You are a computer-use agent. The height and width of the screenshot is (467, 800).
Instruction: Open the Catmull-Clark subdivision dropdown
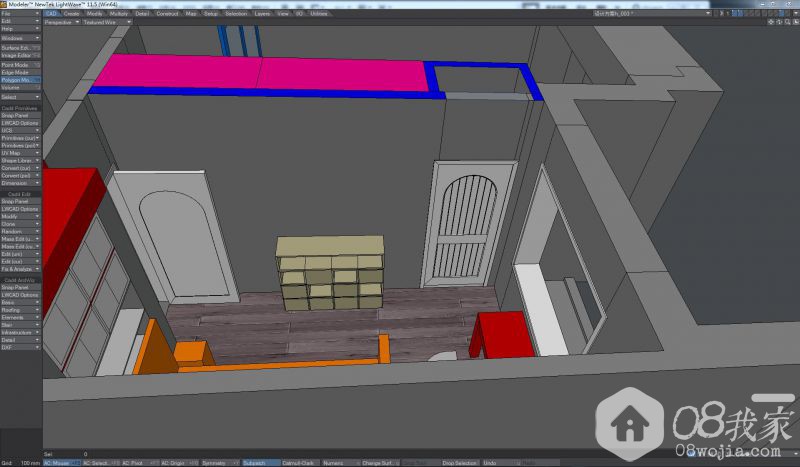[x=298, y=463]
